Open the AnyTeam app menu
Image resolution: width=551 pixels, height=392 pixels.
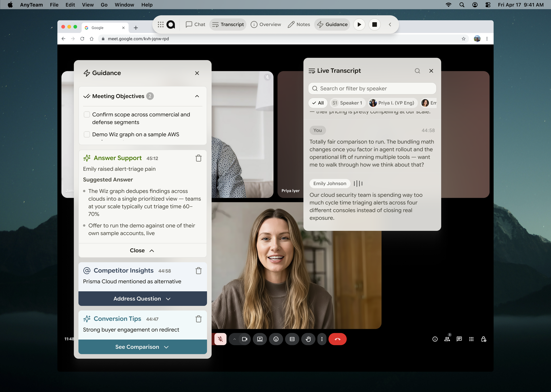(x=31, y=5)
